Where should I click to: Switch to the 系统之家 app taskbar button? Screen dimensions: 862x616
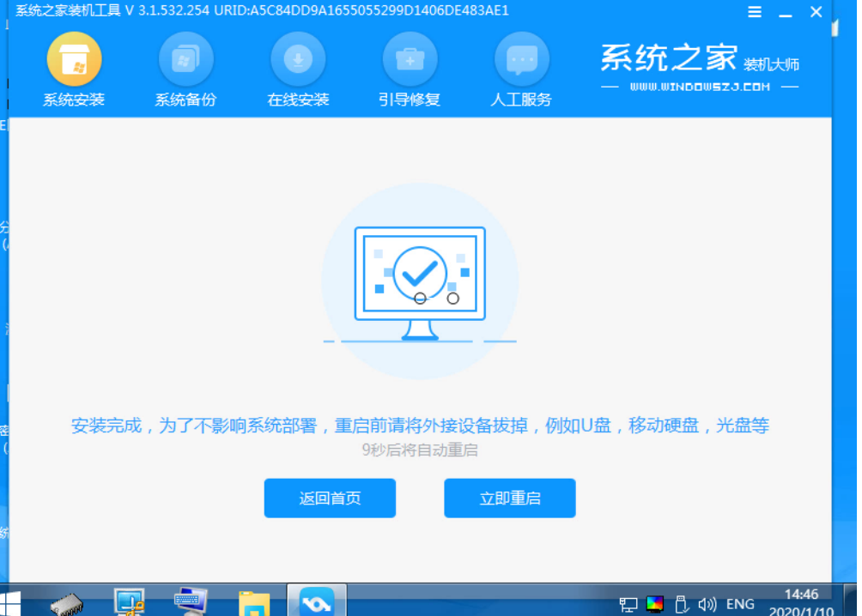[x=316, y=601]
